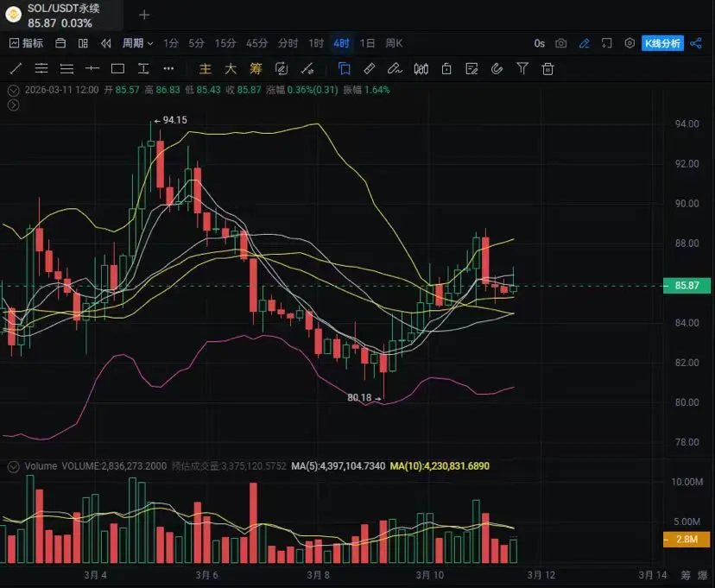
Task: Open more drawing tools ellipsis
Action: pos(168,69)
